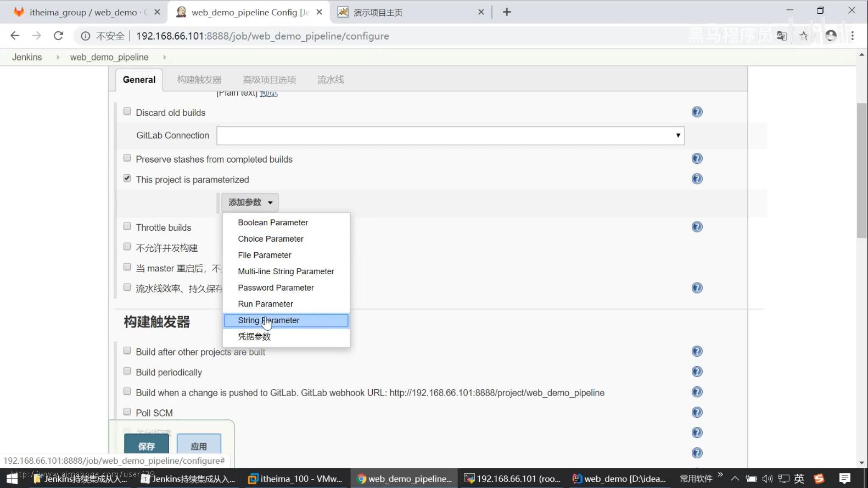The height and width of the screenshot is (488, 868).
Task: Expand the web_demo_pipeline breadcrumb arrow
Action: 164,57
